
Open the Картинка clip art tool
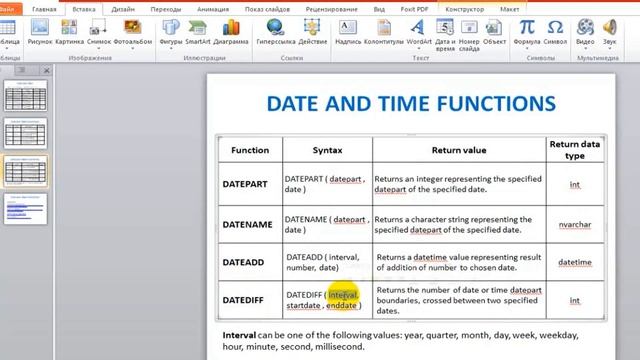click(x=69, y=32)
